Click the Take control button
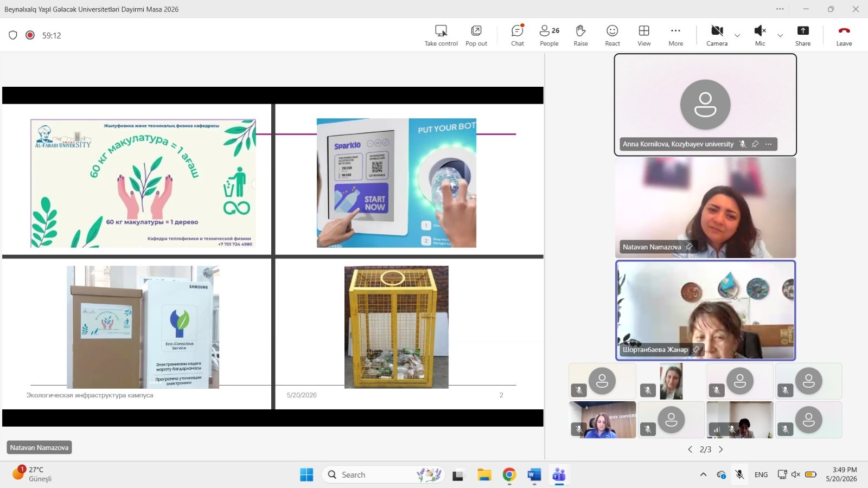 click(x=441, y=36)
